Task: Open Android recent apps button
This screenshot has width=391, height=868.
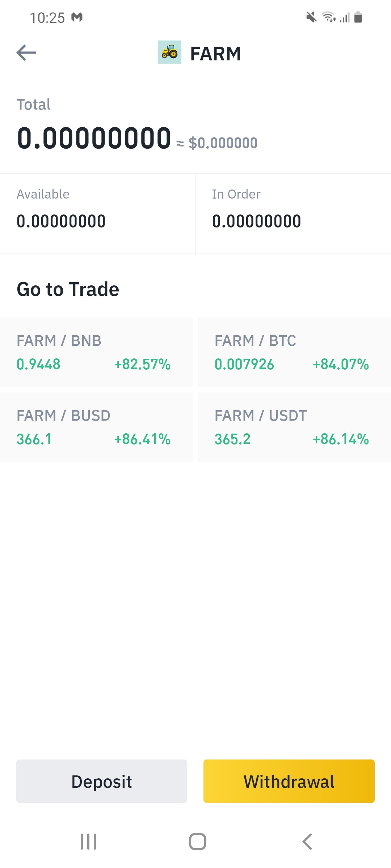Action: click(x=88, y=842)
